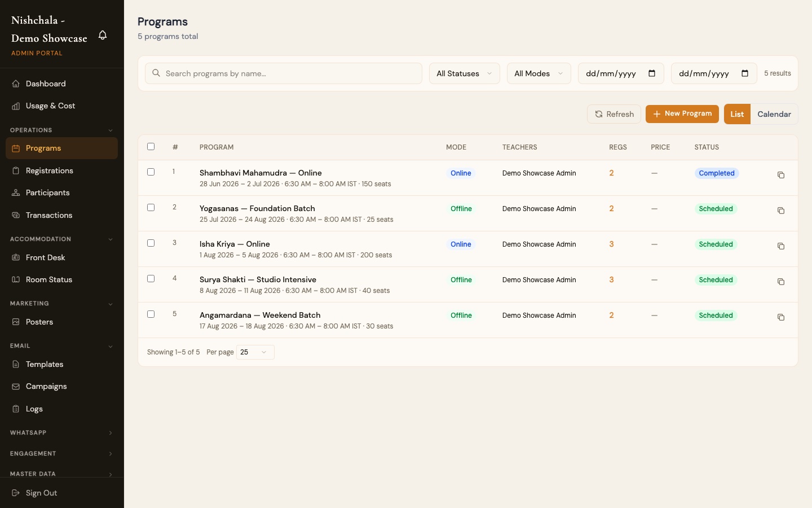The height and width of the screenshot is (508, 812).
Task: Expand the Master Data sidebar section
Action: (61, 474)
